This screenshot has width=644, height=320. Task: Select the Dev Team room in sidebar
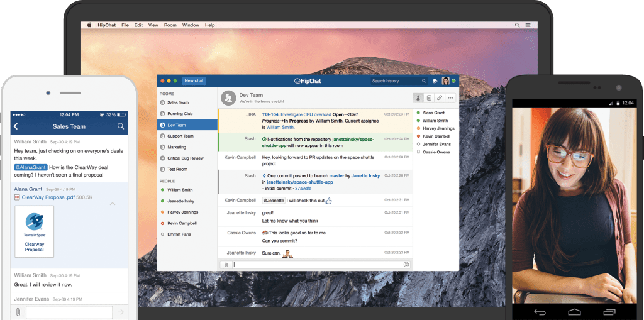coord(187,125)
